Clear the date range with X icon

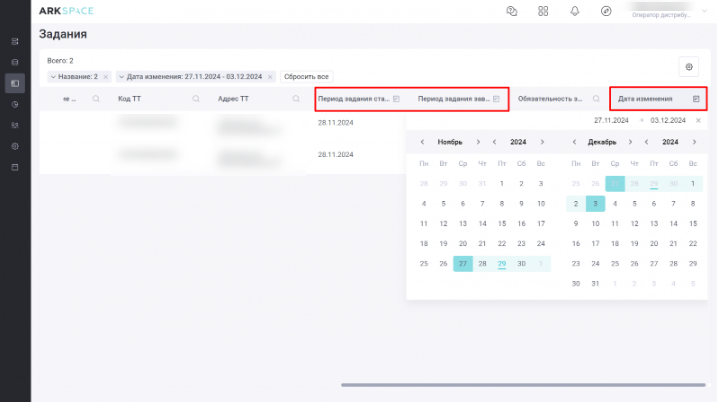coord(698,120)
